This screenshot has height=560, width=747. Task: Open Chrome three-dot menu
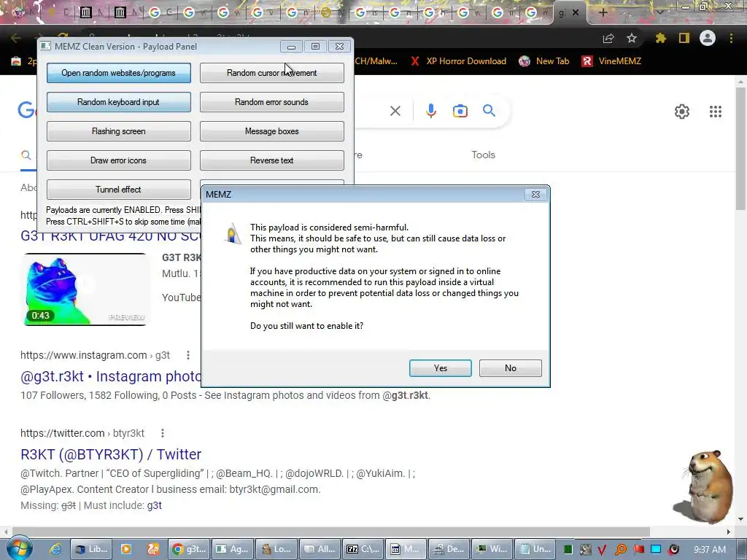coord(731,38)
